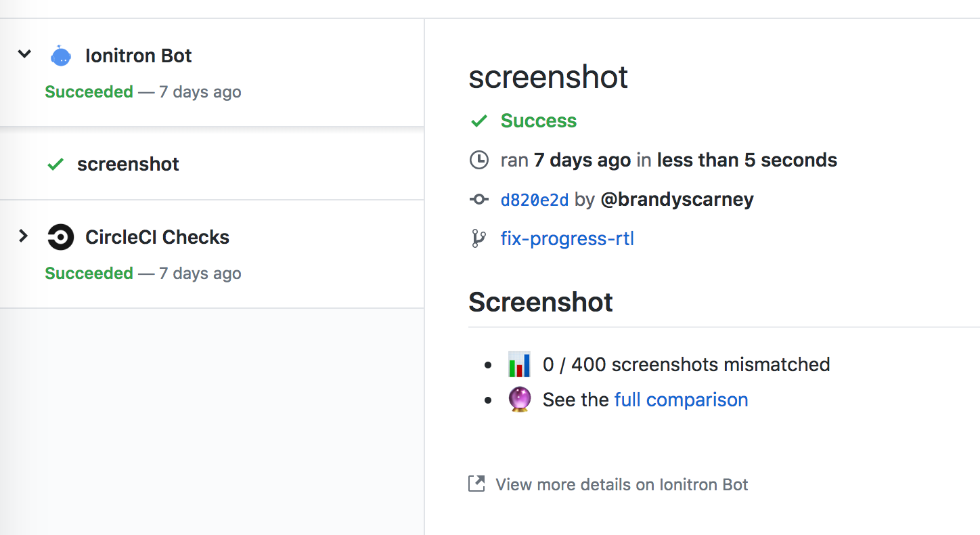Click the green checkmark next to Success
The height and width of the screenshot is (535, 980).
point(478,121)
